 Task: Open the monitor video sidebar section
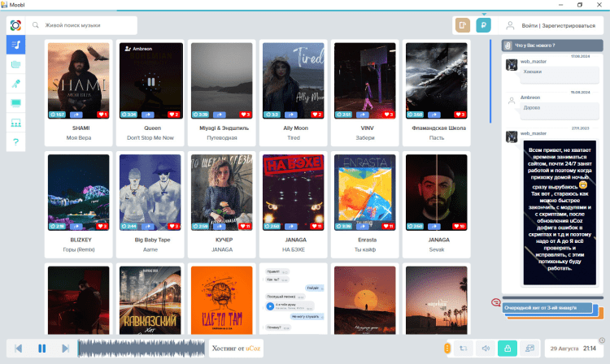click(15, 103)
